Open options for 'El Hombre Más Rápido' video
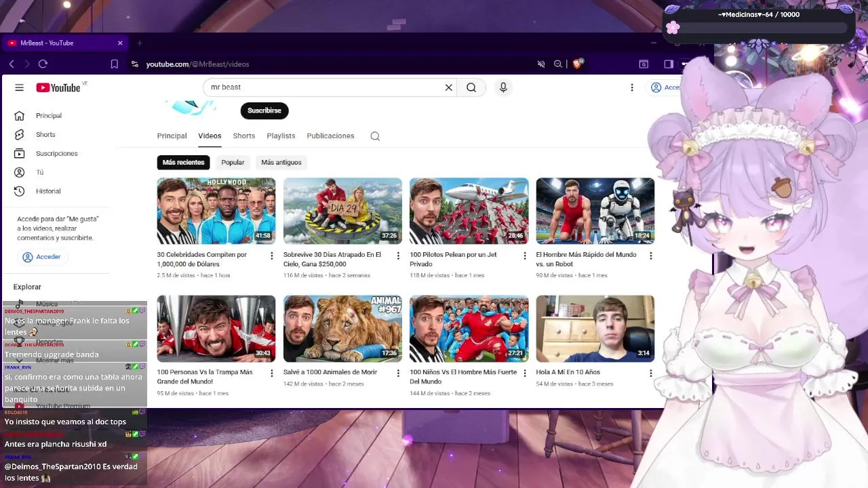The height and width of the screenshot is (488, 868). pos(650,256)
